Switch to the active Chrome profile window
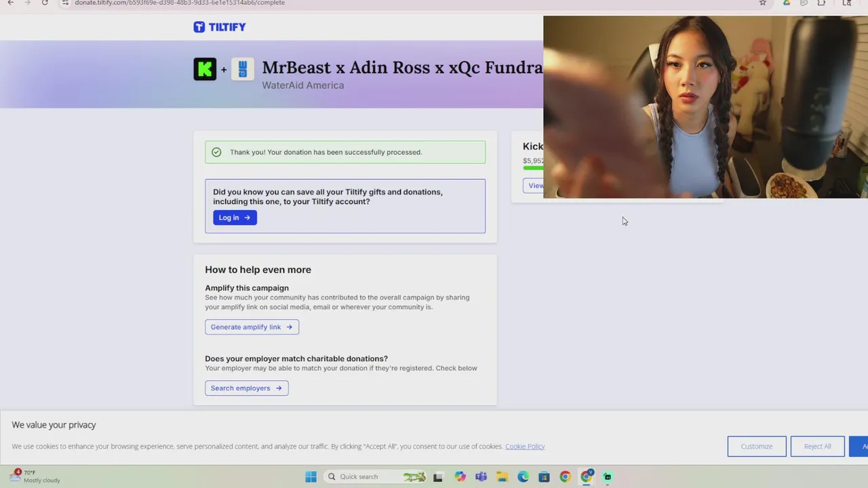 tap(587, 476)
